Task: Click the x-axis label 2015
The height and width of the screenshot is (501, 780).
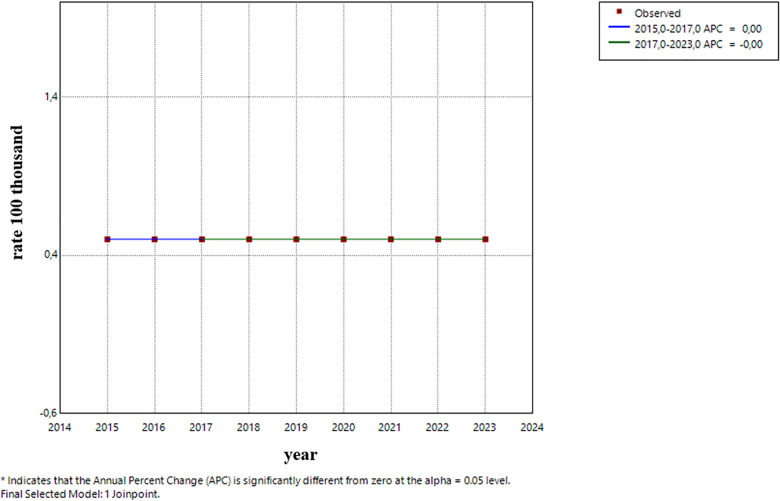Action: click(x=107, y=427)
